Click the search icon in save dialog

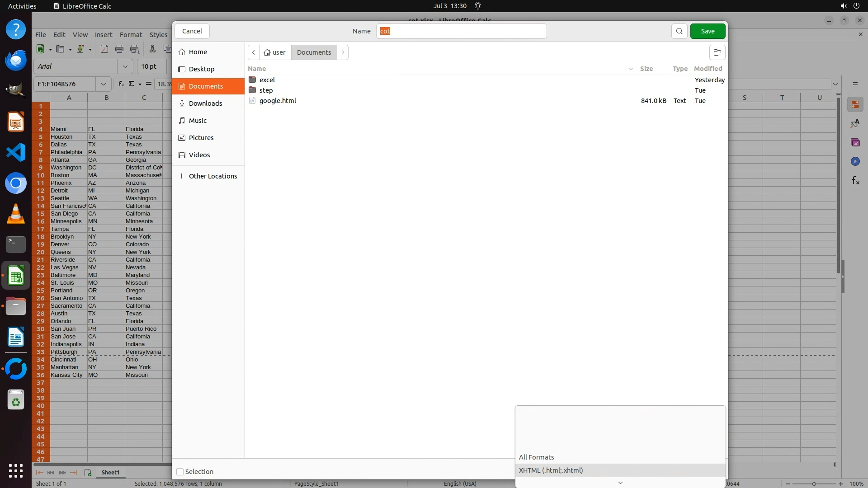[679, 31]
